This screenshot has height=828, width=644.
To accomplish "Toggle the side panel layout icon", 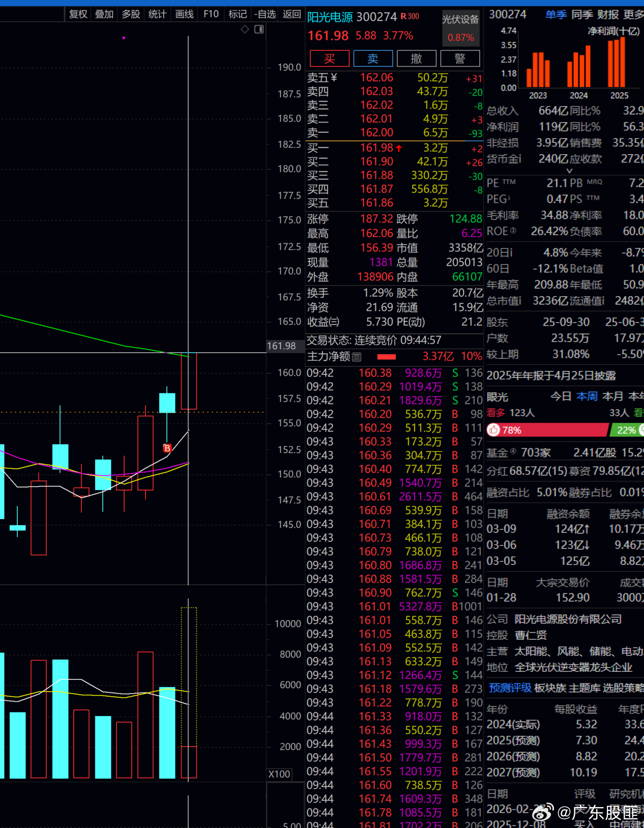I will point(259,30).
